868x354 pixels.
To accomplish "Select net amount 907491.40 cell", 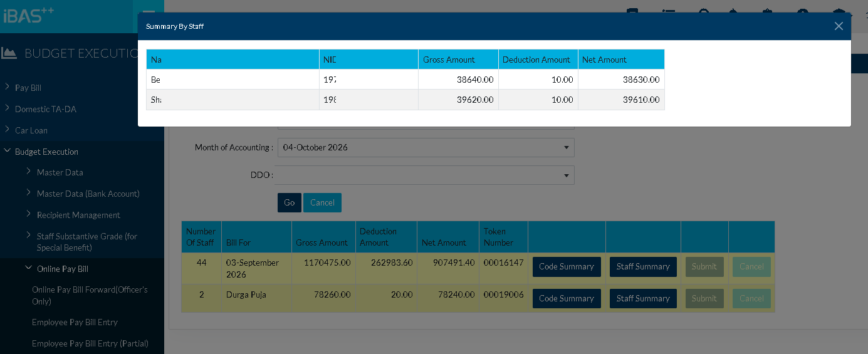I will click(x=448, y=268).
